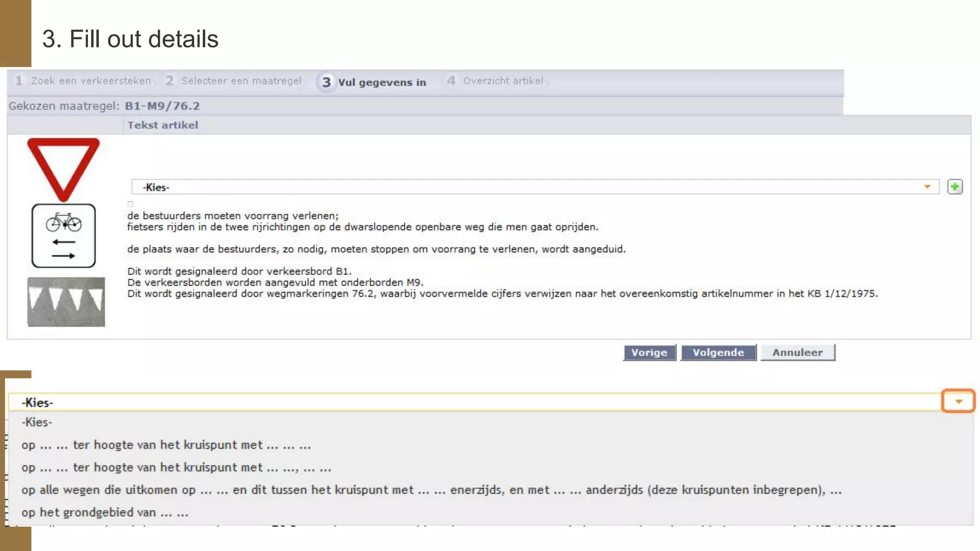Click the step 3 number badge

(x=326, y=82)
